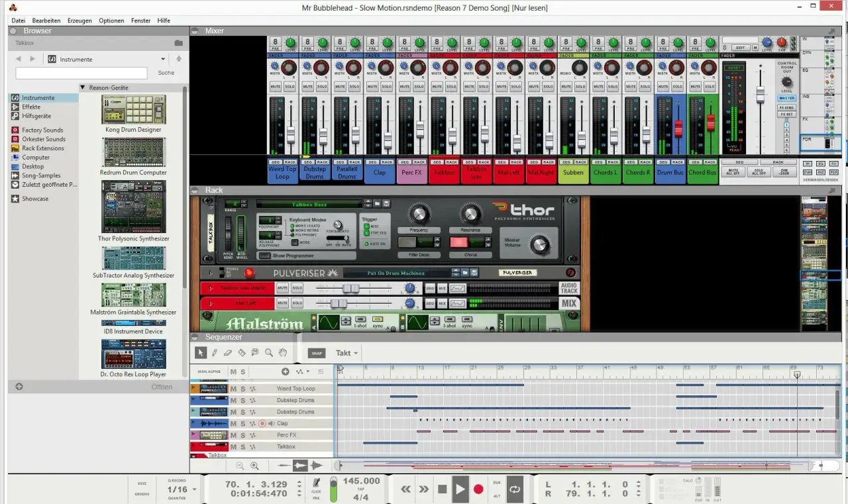Image resolution: width=848 pixels, height=504 pixels.
Task: Zoom in sequencer horizontal magnifier plus
Action: 254,466
